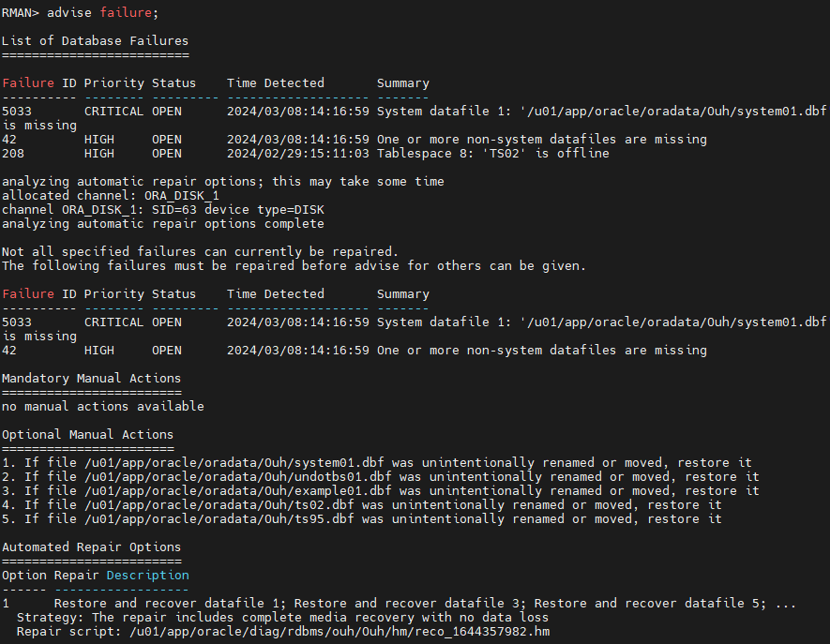
Task: Click summary "Tablespace 8: 'TS02' is offline"
Action: click(492, 154)
